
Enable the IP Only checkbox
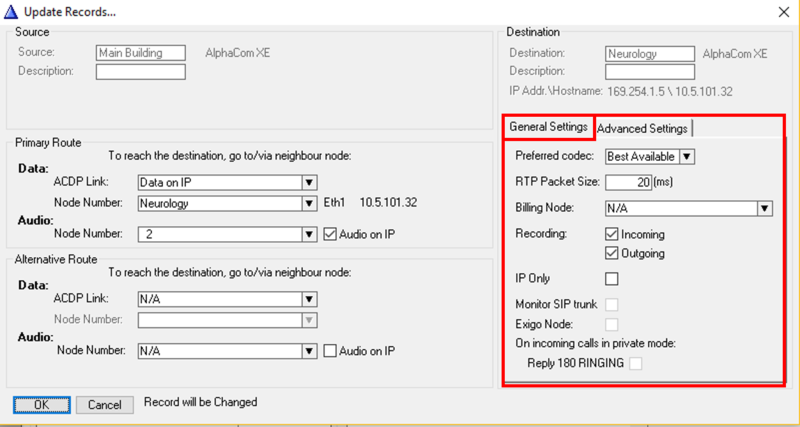click(611, 279)
